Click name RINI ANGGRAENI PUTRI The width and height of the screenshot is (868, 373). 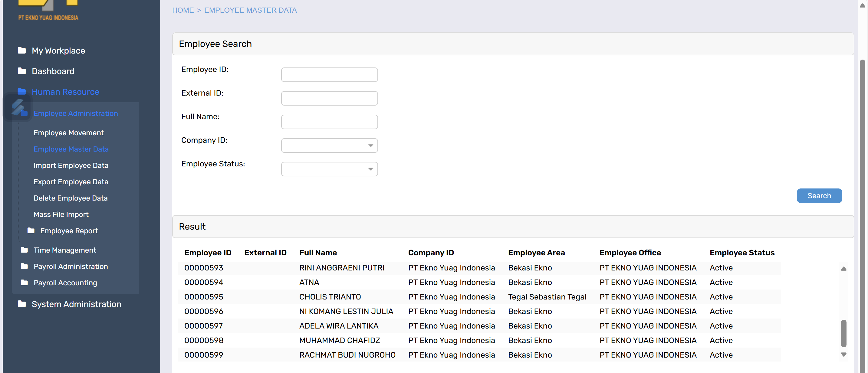(342, 268)
